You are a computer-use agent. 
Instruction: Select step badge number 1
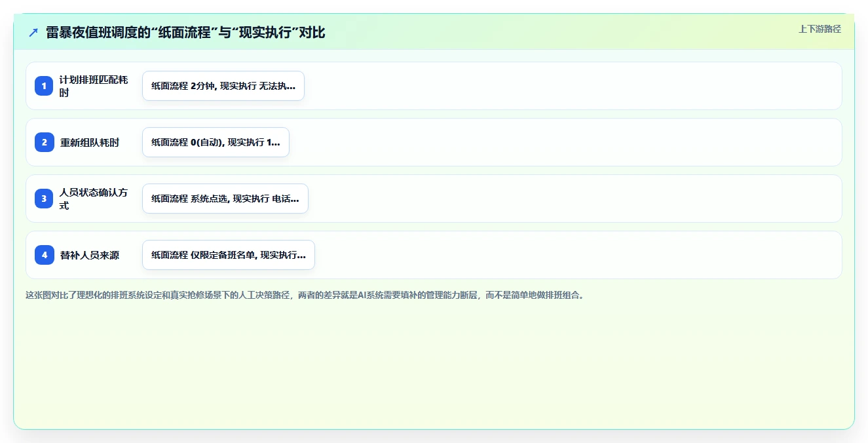click(x=45, y=86)
